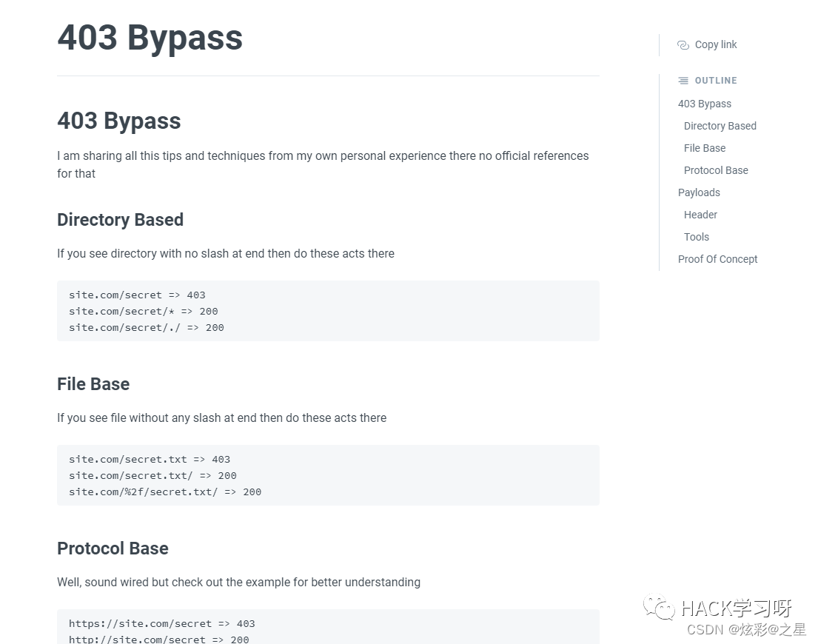
Task: Click code line 'site.com/secret/* => 200'
Action: click(144, 312)
